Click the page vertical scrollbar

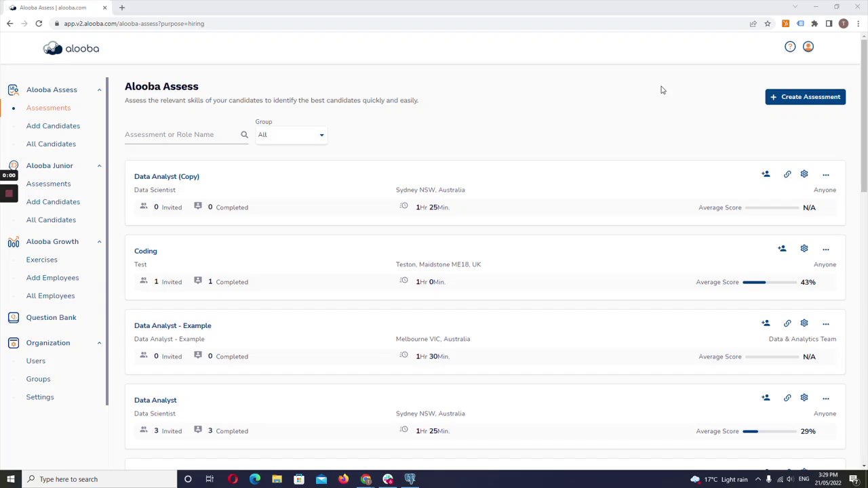click(864, 115)
